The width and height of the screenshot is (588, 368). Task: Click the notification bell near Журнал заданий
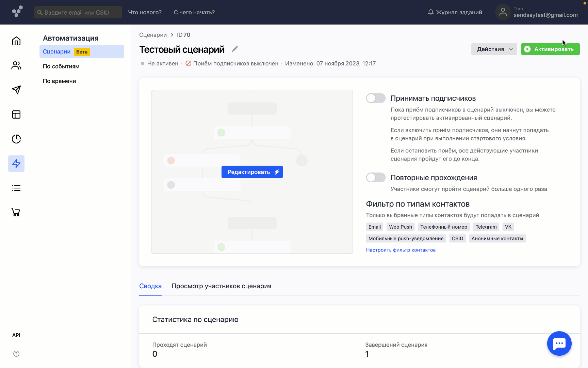430,12
